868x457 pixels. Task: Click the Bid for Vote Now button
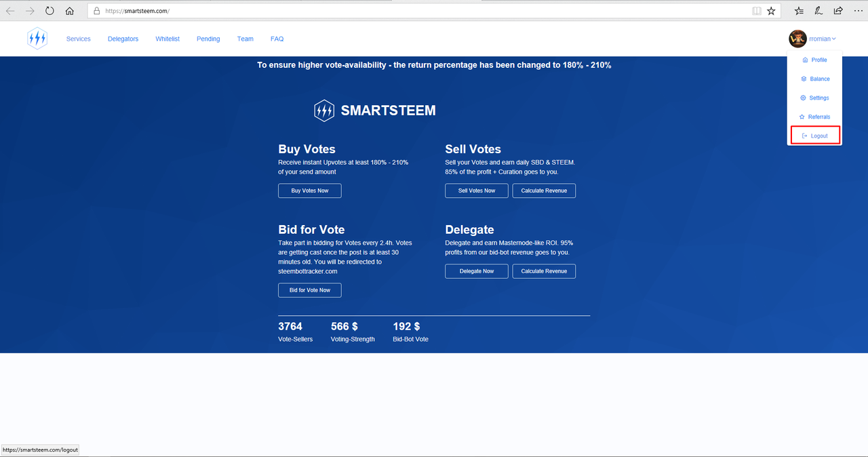coord(310,290)
